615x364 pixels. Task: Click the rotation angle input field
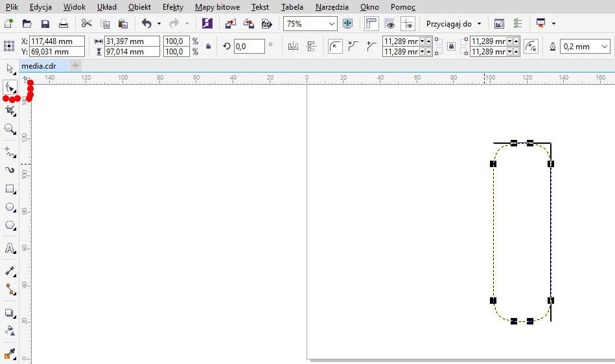pos(249,47)
